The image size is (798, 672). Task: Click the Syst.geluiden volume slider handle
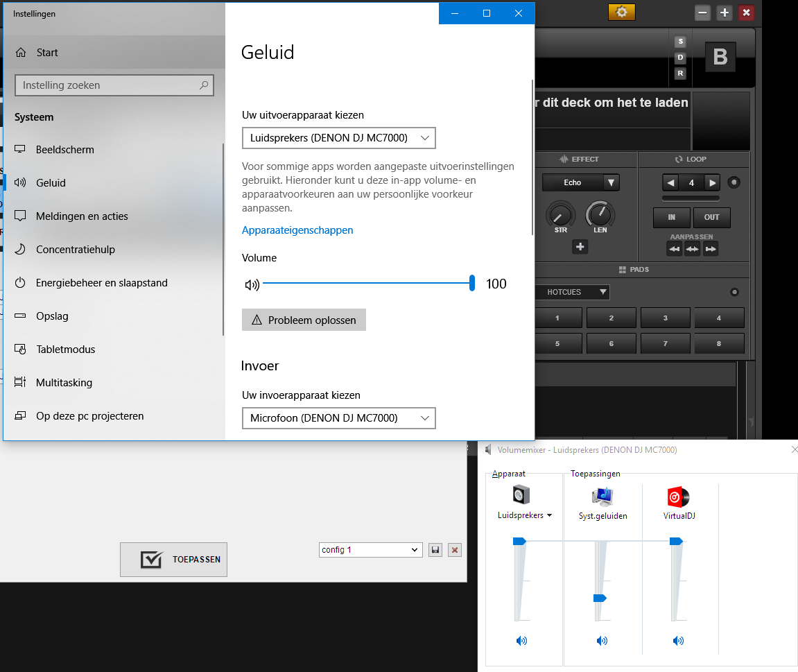point(600,598)
